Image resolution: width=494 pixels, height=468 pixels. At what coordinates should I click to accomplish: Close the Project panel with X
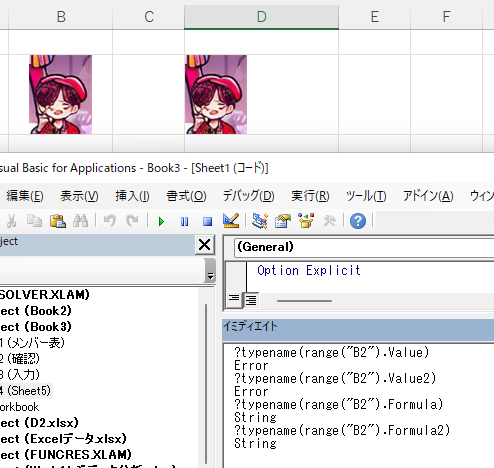[x=204, y=245]
